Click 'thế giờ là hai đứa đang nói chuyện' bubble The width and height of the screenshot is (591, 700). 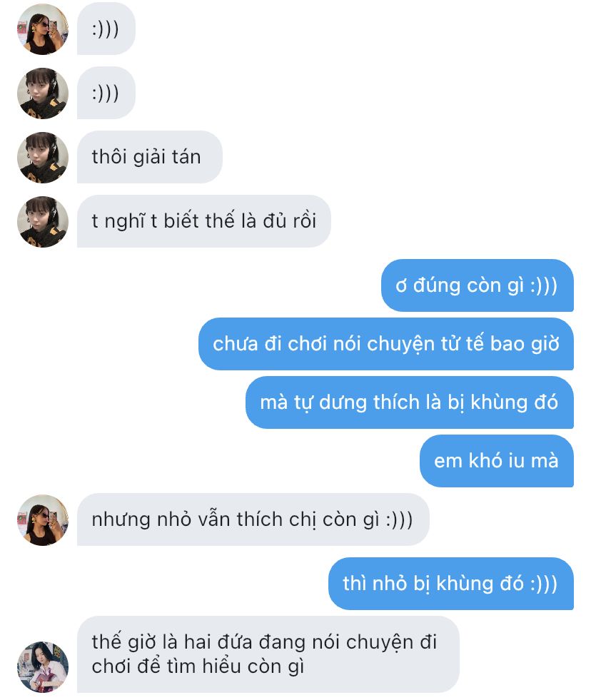pyautogui.click(x=268, y=654)
